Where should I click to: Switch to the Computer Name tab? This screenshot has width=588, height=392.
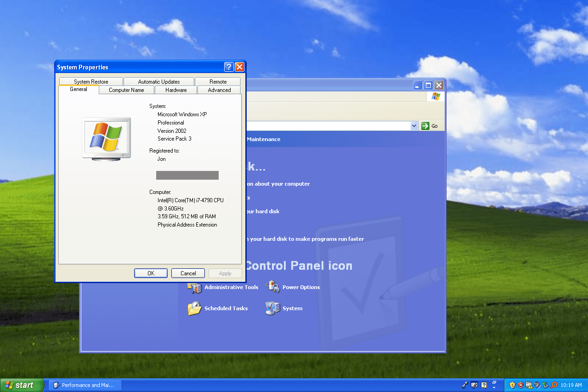pos(126,90)
